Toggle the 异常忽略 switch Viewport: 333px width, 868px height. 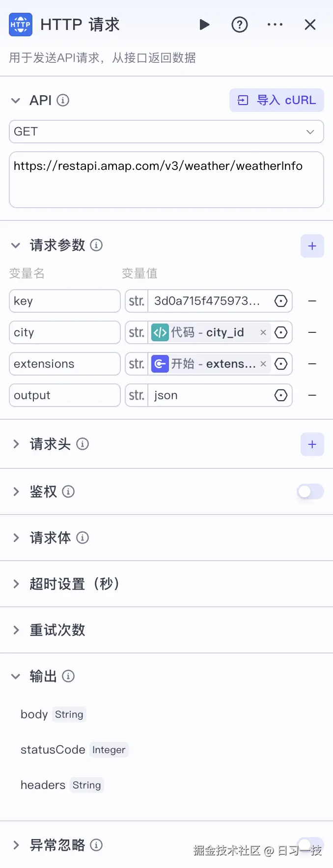(x=310, y=845)
